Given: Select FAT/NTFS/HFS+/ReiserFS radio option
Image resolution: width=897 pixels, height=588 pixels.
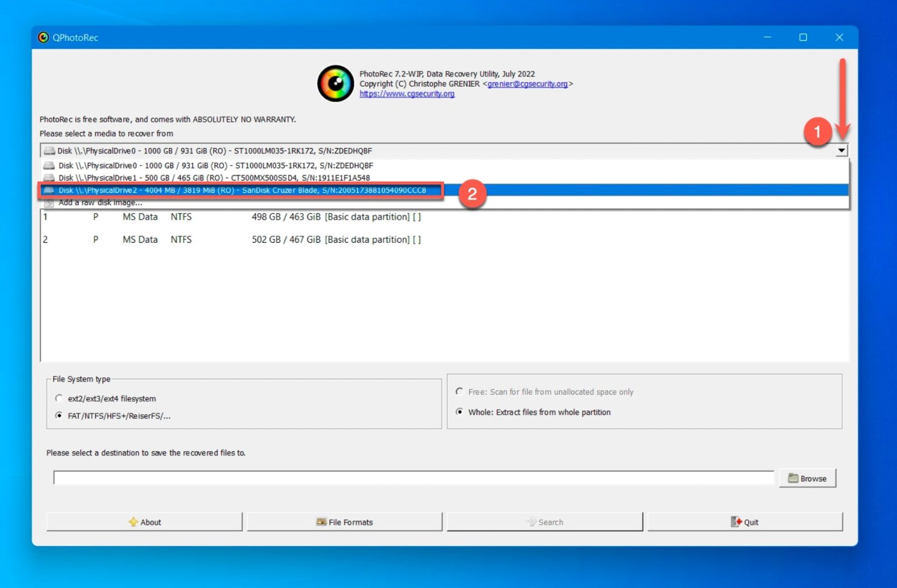Looking at the screenshot, I should point(59,415).
